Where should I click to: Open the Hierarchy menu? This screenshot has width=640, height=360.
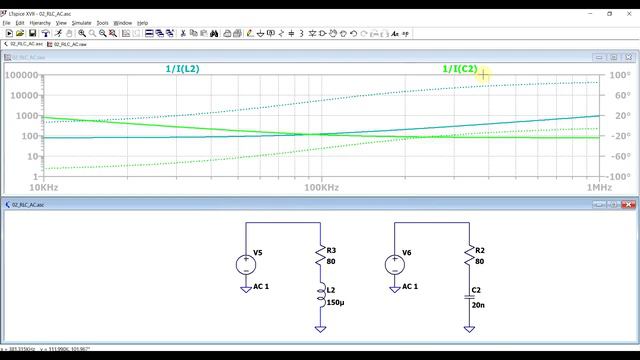[x=40, y=23]
